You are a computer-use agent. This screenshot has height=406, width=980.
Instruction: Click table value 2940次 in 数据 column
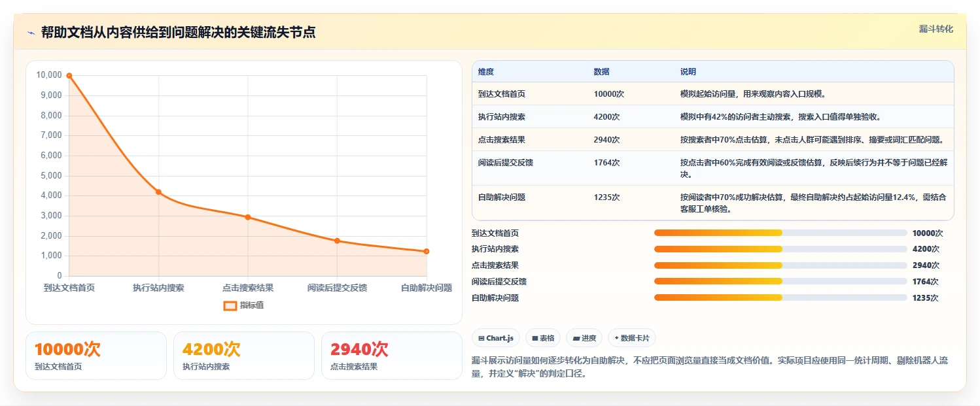pyautogui.click(x=606, y=140)
